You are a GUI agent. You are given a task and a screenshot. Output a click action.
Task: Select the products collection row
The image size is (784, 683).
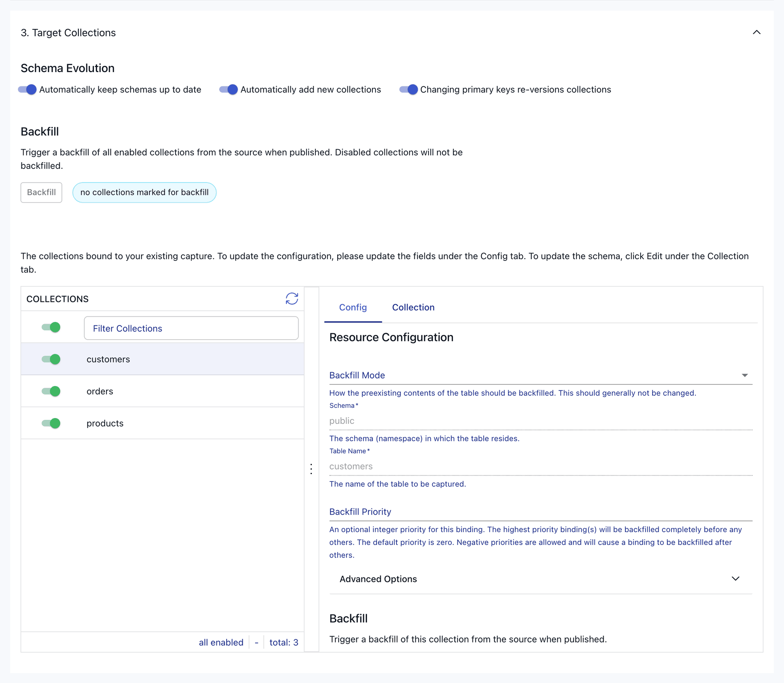pyautogui.click(x=163, y=423)
